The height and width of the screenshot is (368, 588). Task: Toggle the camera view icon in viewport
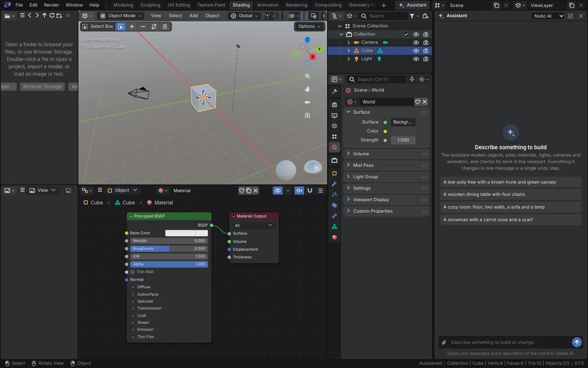point(307,102)
